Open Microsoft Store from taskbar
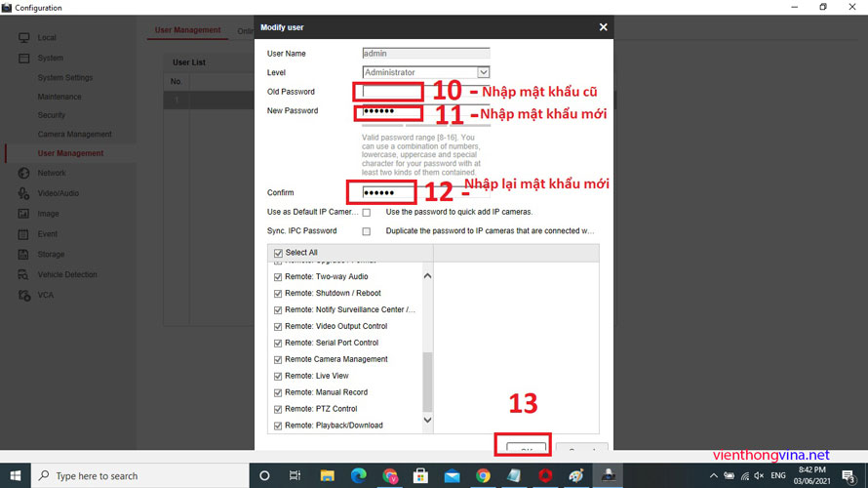 tap(420, 476)
